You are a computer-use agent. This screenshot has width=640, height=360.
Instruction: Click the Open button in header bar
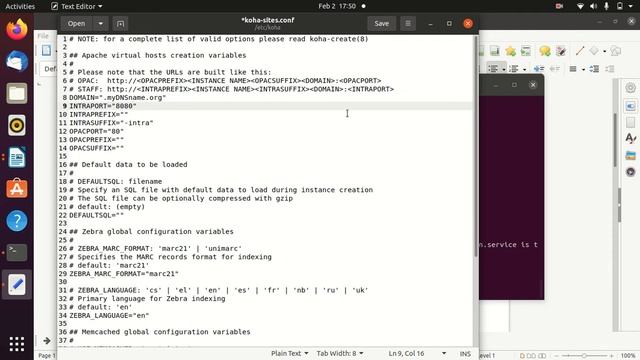click(76, 24)
